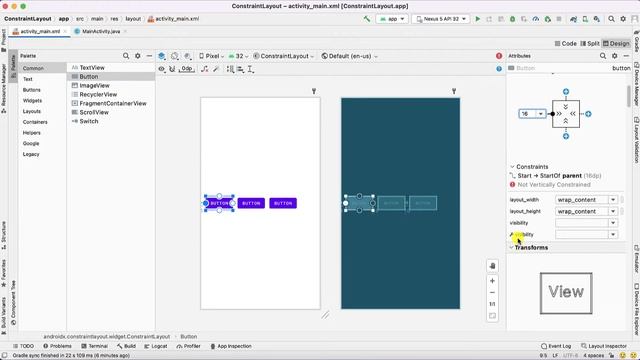Select the Layouts palette category
The height and width of the screenshot is (360, 640).
click(x=32, y=111)
